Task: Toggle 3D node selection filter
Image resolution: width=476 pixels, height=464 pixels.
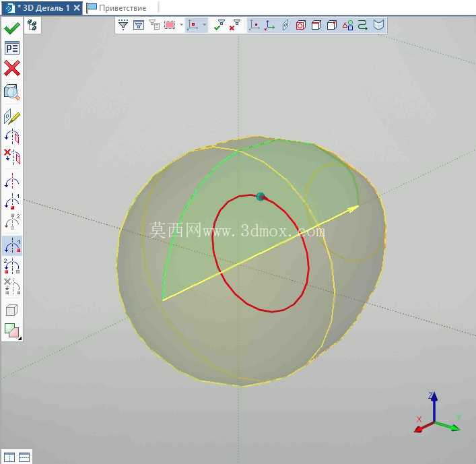Action: (254, 25)
